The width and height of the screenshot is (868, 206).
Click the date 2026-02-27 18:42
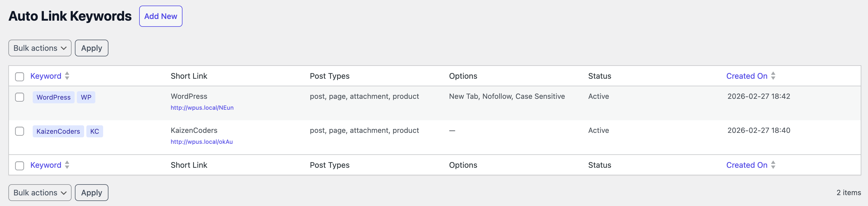coord(758,96)
